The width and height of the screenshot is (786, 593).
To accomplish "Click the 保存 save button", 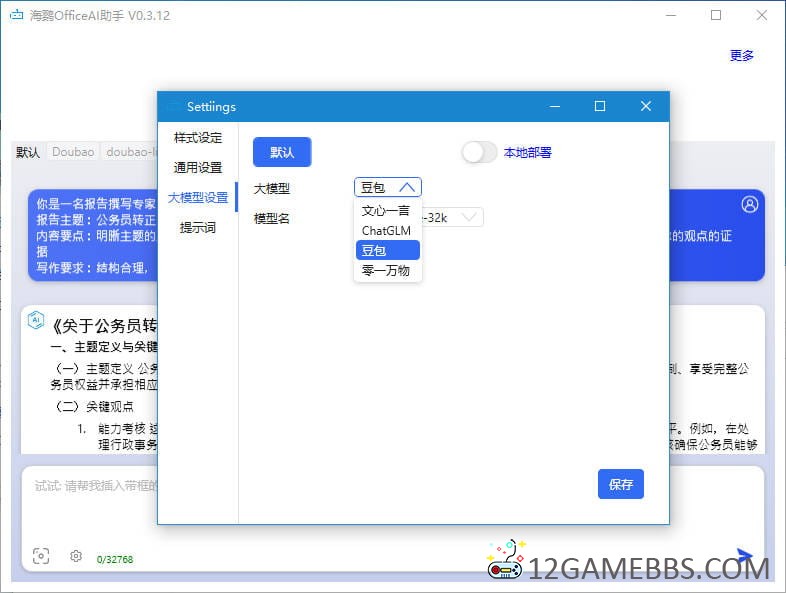I will click(621, 484).
